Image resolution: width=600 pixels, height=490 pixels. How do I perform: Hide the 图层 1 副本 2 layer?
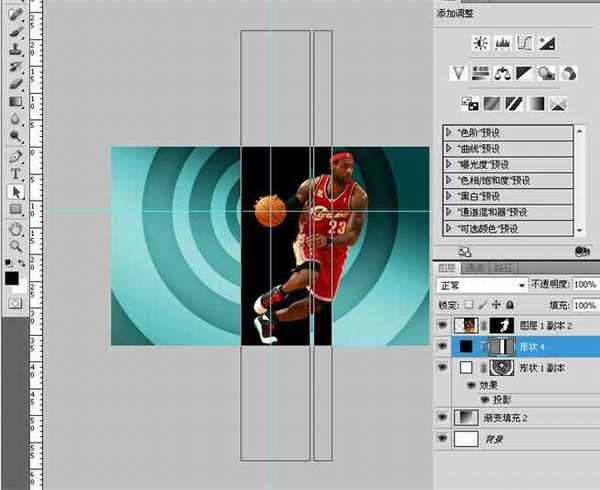coord(442,325)
